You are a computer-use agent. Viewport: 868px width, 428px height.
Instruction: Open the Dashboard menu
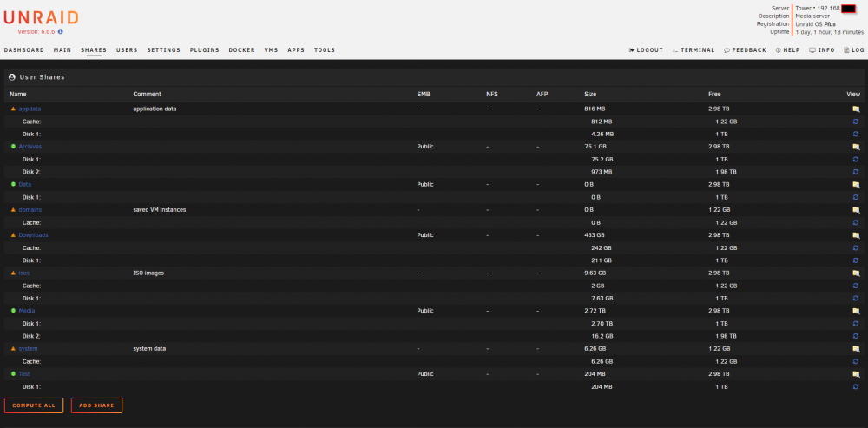point(23,50)
